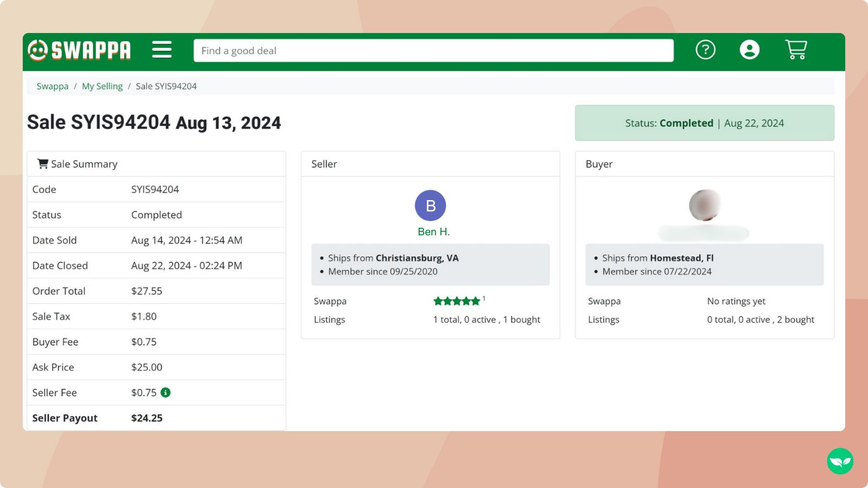868x488 pixels.
Task: Click the help question mark icon
Action: click(x=705, y=50)
